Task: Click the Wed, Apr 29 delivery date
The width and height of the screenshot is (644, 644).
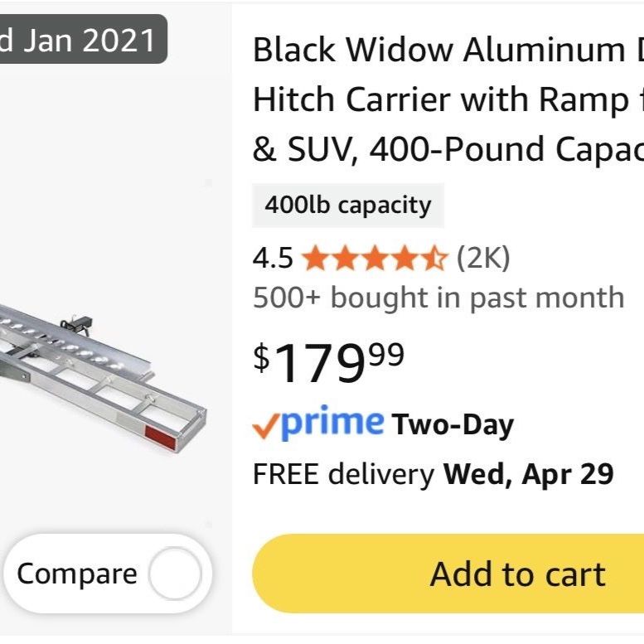Action: point(529,474)
